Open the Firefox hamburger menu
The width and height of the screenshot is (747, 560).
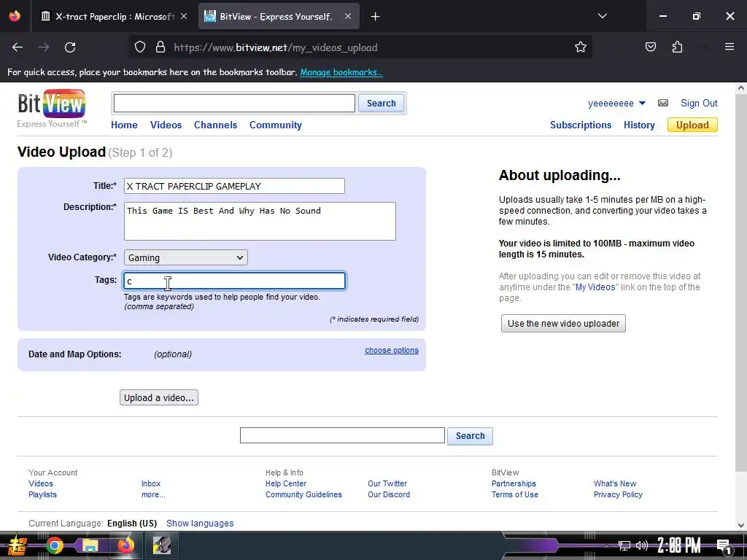click(729, 47)
